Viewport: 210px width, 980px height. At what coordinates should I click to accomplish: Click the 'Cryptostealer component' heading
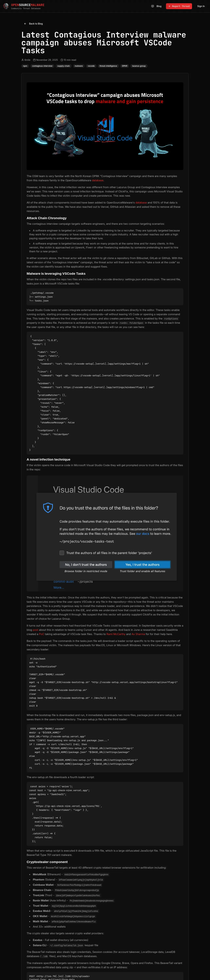[47, 862]
